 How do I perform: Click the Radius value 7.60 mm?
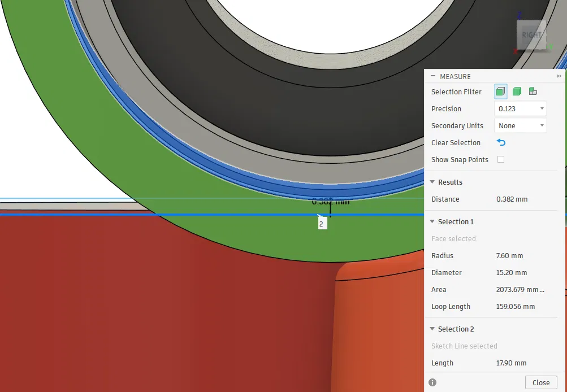coord(509,255)
